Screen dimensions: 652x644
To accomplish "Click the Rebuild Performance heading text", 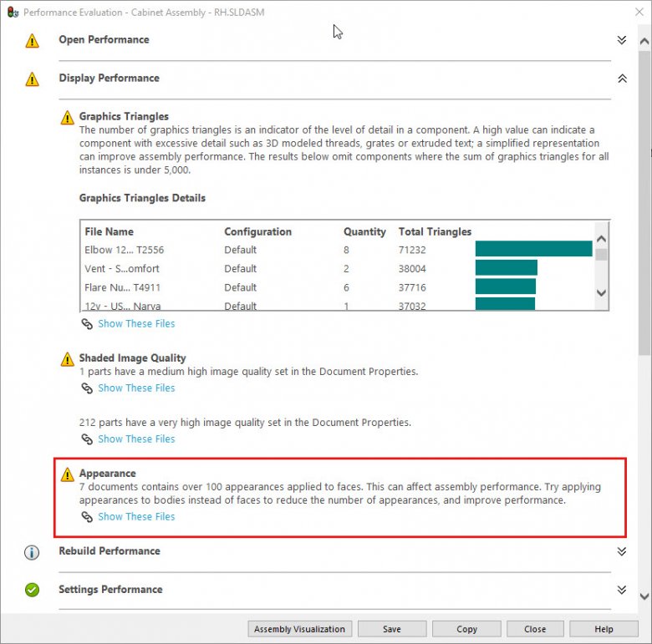I will (110, 551).
